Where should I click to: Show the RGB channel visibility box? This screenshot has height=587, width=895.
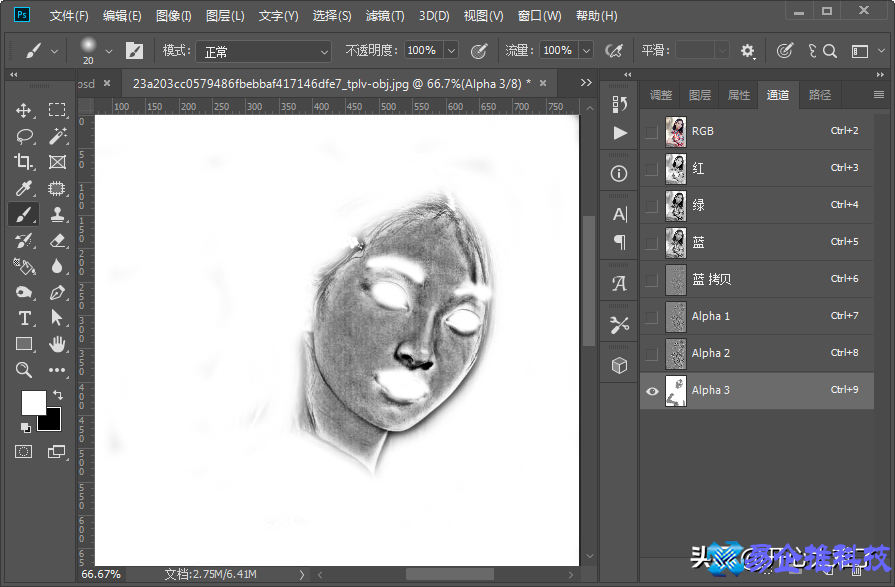[652, 131]
